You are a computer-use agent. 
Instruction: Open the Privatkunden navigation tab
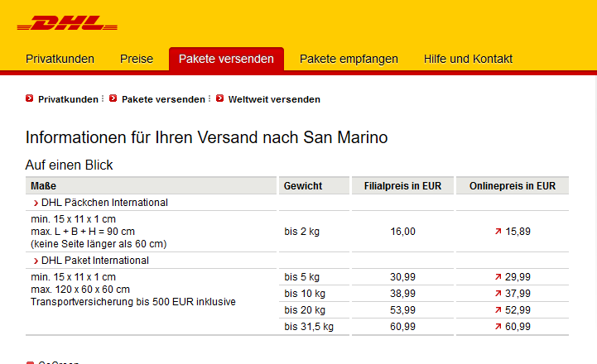[60, 59]
